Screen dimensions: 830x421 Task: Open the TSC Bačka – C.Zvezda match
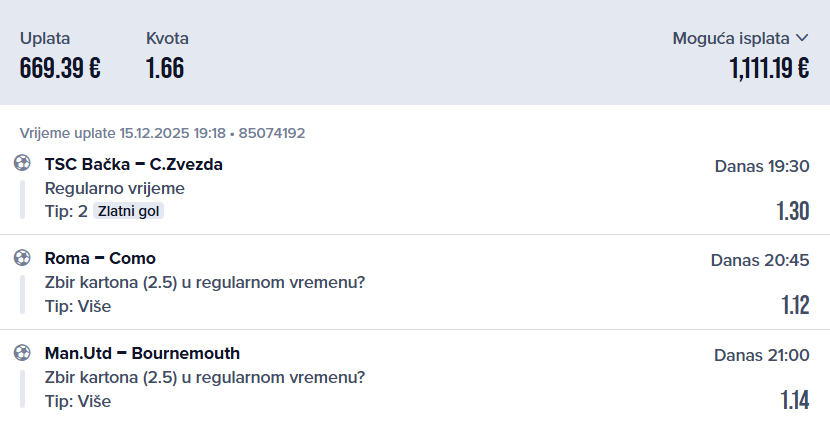tap(134, 164)
